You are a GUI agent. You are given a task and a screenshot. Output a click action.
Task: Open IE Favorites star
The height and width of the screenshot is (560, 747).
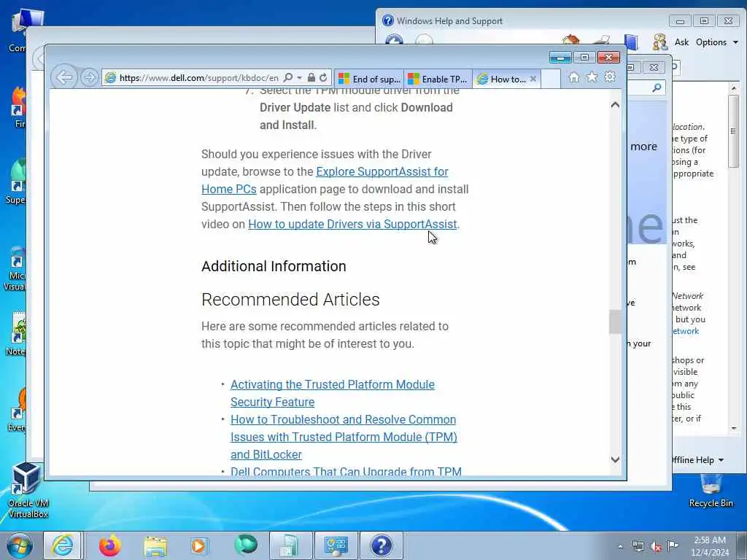click(592, 77)
